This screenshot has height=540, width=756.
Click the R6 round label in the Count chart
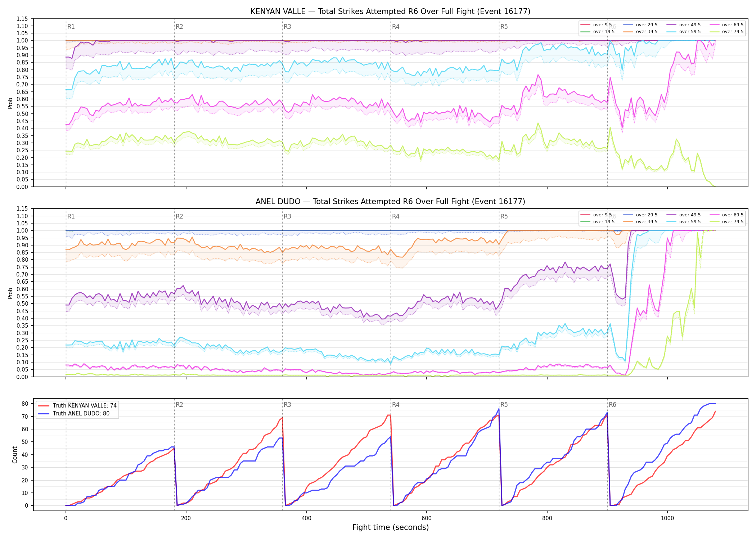tap(612, 405)
